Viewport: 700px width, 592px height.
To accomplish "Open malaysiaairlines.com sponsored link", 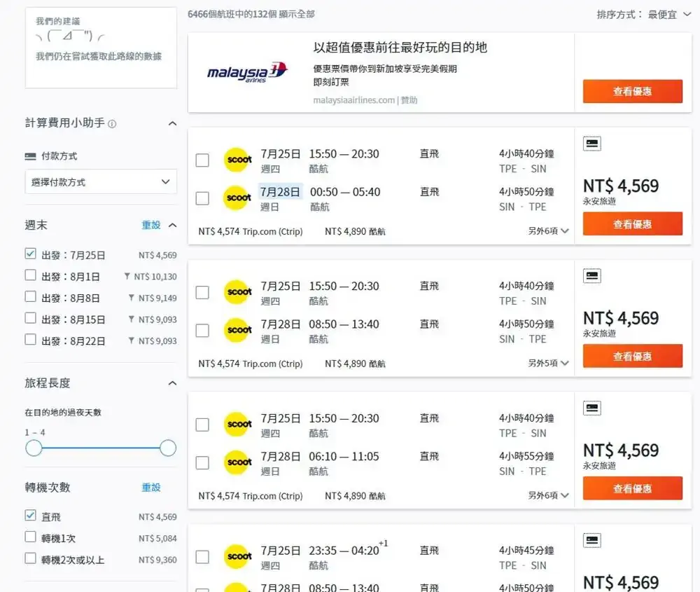I will point(354,100).
